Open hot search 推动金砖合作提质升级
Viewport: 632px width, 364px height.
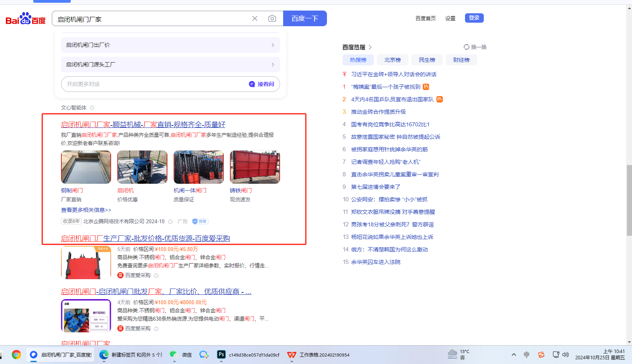pos(379,112)
